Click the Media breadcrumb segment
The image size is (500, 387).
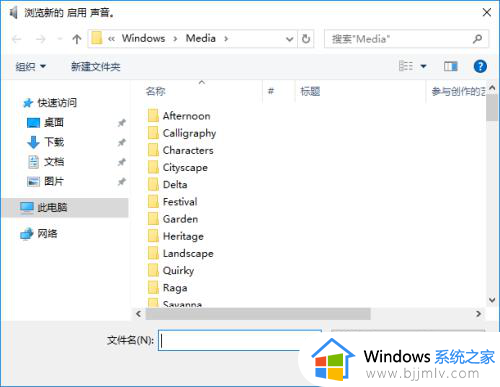click(x=201, y=38)
